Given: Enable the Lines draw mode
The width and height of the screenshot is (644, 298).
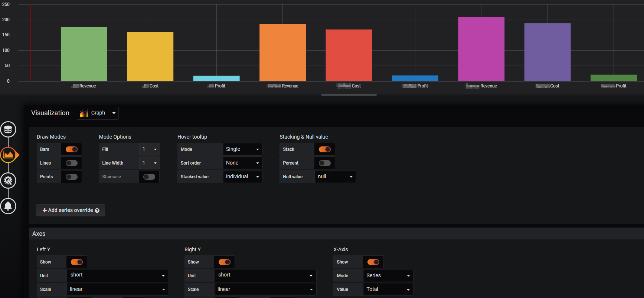Looking at the screenshot, I should pyautogui.click(x=72, y=163).
